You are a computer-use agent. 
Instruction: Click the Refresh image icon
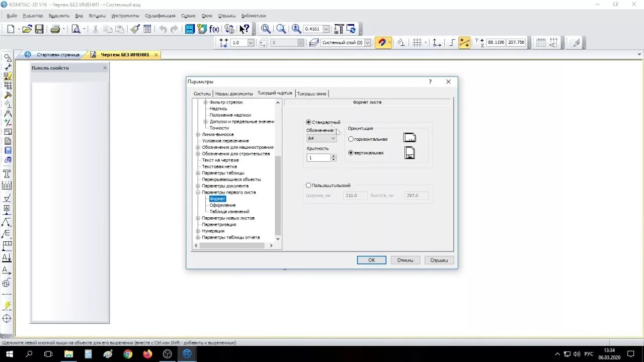351,29
